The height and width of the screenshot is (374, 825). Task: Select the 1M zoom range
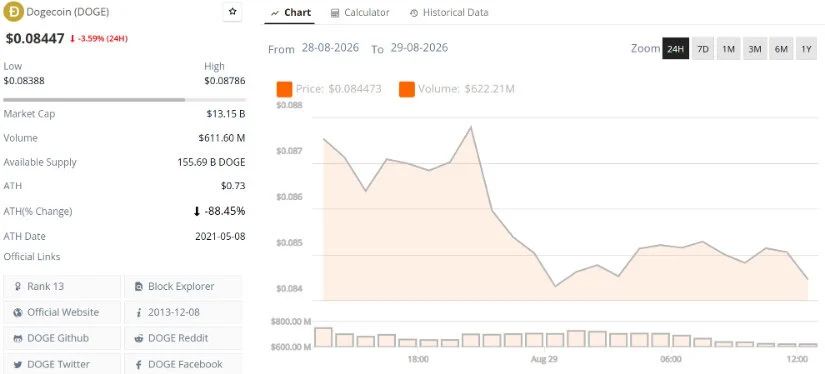click(x=728, y=49)
